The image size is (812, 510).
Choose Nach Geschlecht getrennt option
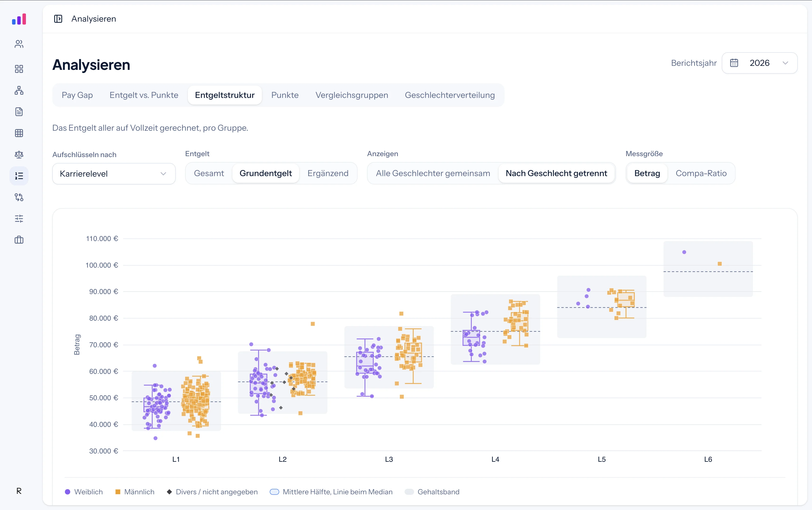pyautogui.click(x=556, y=173)
